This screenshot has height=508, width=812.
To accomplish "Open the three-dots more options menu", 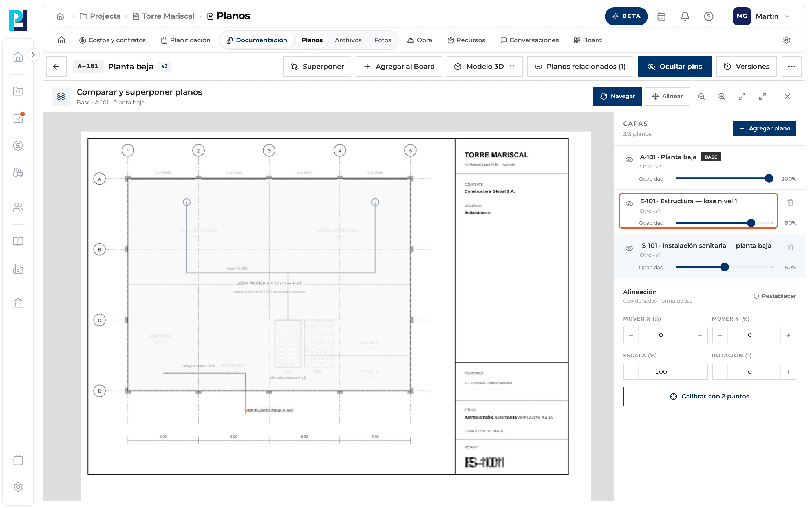I will [791, 67].
